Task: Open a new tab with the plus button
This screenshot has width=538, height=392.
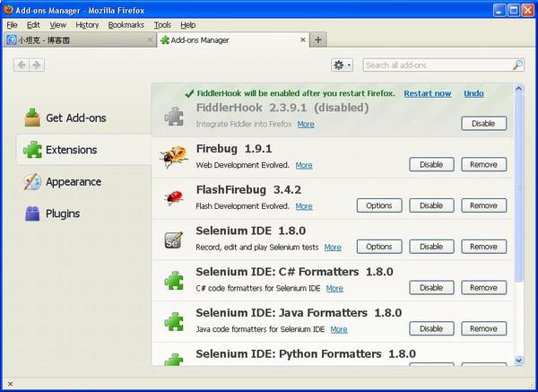Action: (x=318, y=40)
